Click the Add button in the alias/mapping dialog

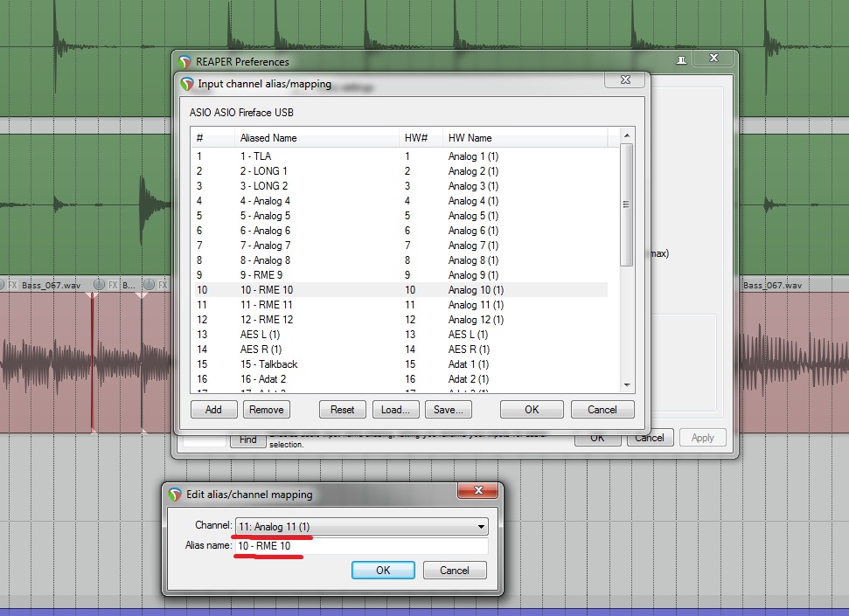point(213,409)
